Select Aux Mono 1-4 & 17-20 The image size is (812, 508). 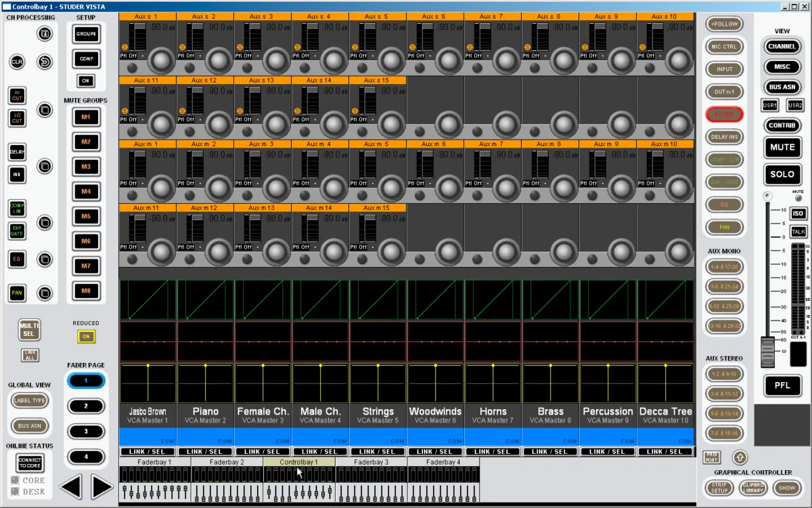724,267
